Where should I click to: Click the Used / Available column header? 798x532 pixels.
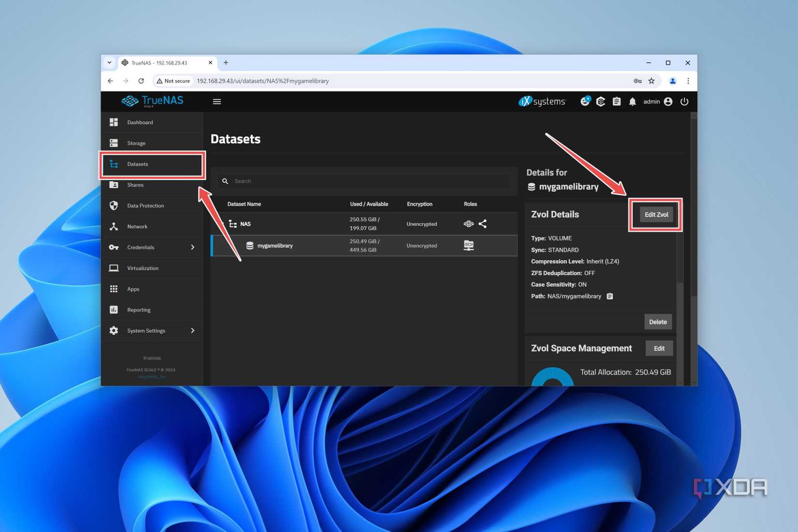click(369, 204)
